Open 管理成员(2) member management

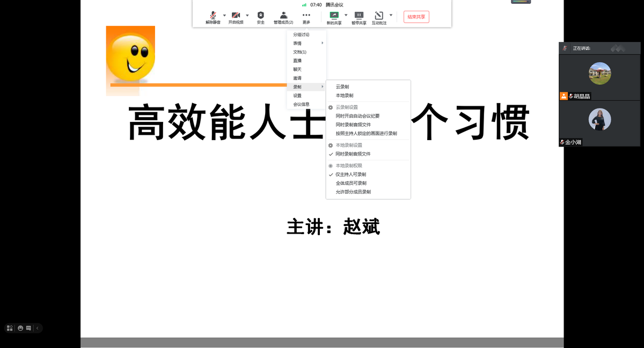click(x=283, y=16)
